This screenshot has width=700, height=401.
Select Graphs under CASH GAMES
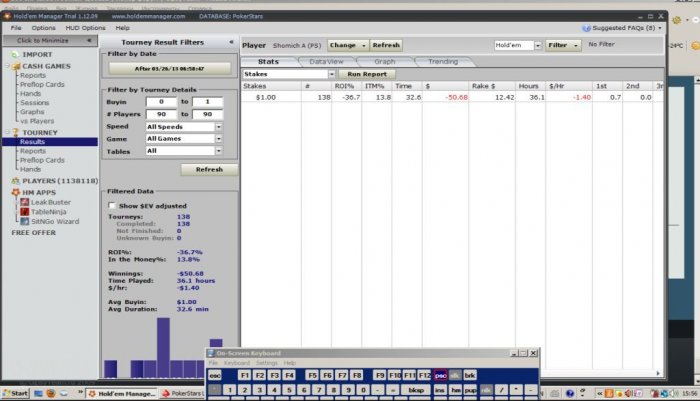(32, 112)
